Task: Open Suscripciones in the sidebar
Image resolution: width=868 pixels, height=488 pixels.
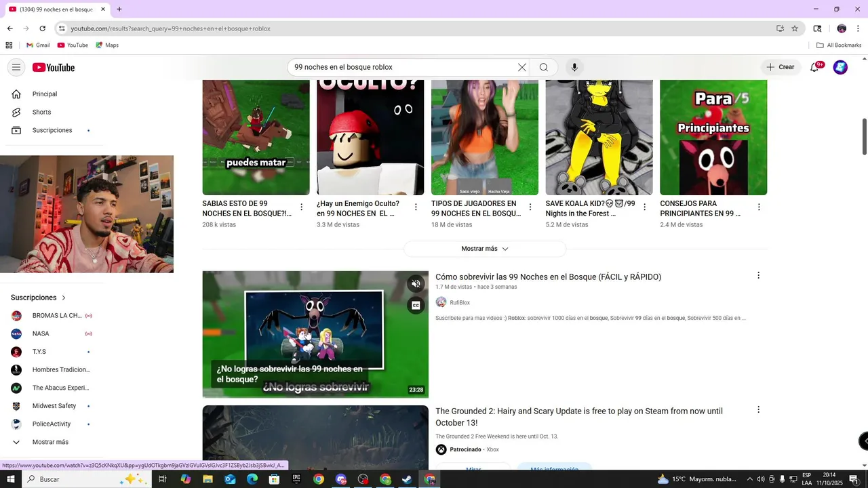Action: click(52, 130)
